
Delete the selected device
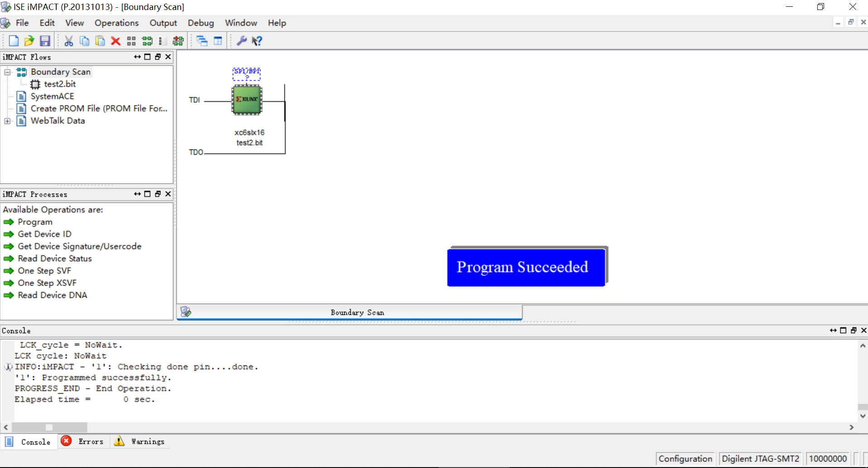click(x=116, y=41)
